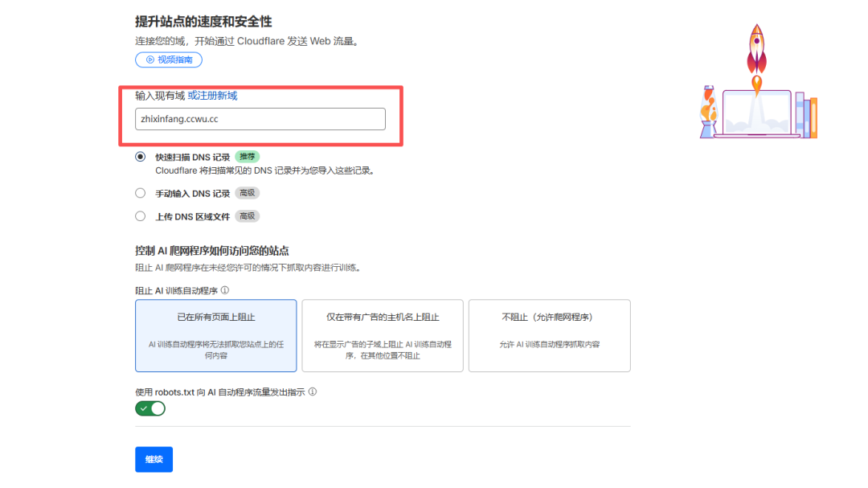This screenshot has width=868, height=488.
Task: Choose the 已在所有页面上阻止 card
Action: coord(216,336)
